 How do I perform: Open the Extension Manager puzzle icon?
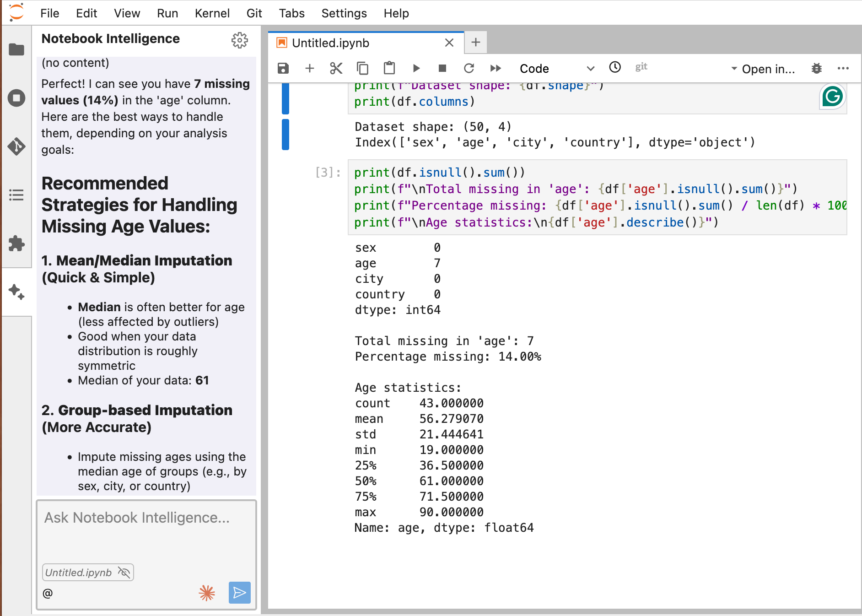pos(16,243)
